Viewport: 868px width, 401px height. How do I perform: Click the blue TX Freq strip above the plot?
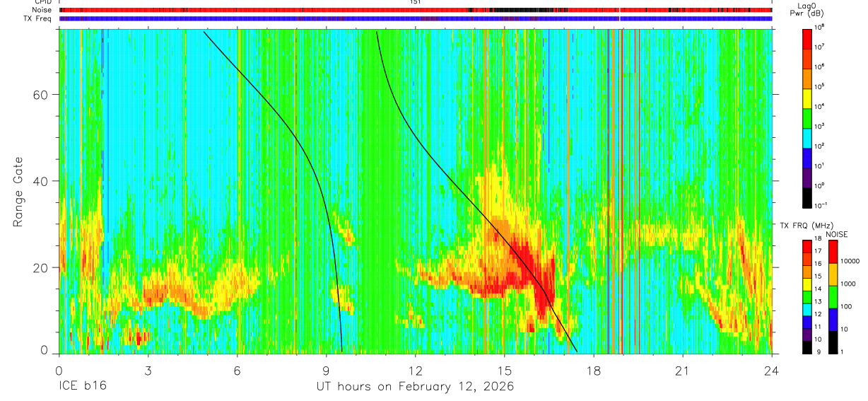[x=415, y=18]
